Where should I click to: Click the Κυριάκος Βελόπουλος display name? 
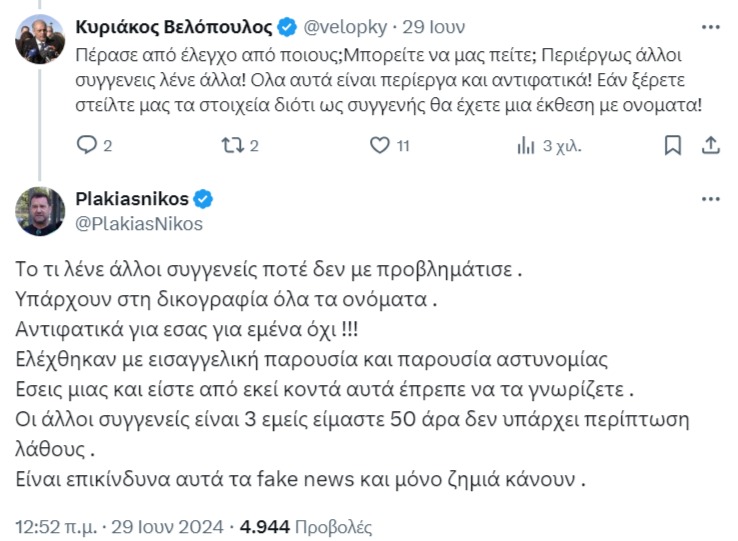174,27
